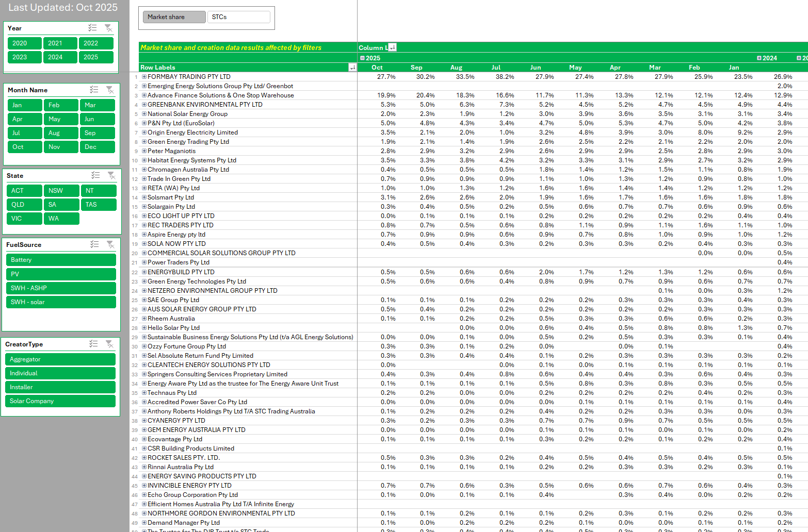
Task: Click the Technaus Pty Ltd row label
Action: (172, 393)
